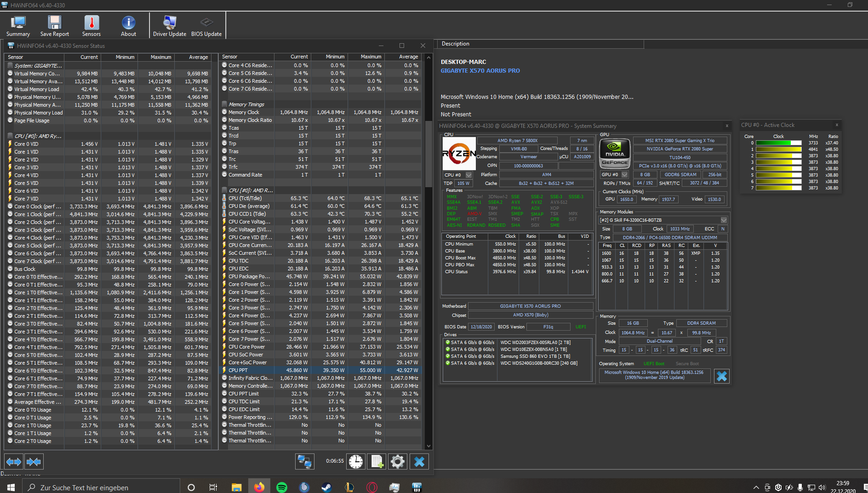Click the motherboard GIGABYTE X570 AORUS PRO field
The height and width of the screenshot is (493, 868).
tap(530, 306)
